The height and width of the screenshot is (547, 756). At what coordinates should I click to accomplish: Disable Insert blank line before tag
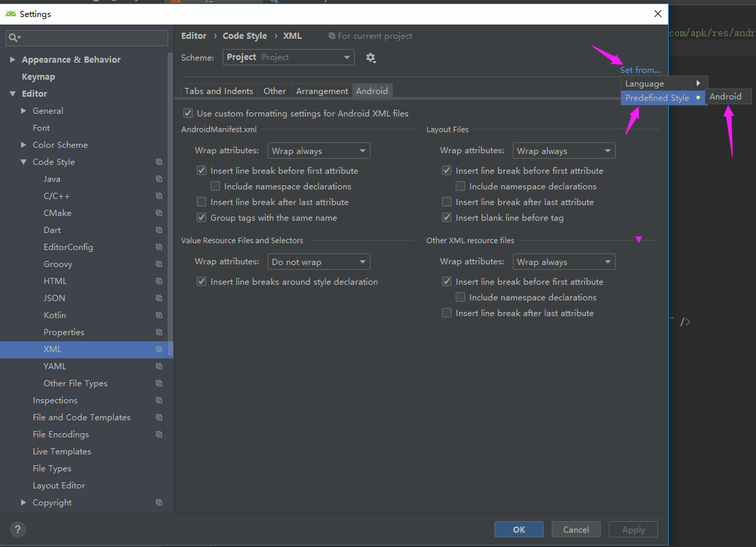(447, 217)
